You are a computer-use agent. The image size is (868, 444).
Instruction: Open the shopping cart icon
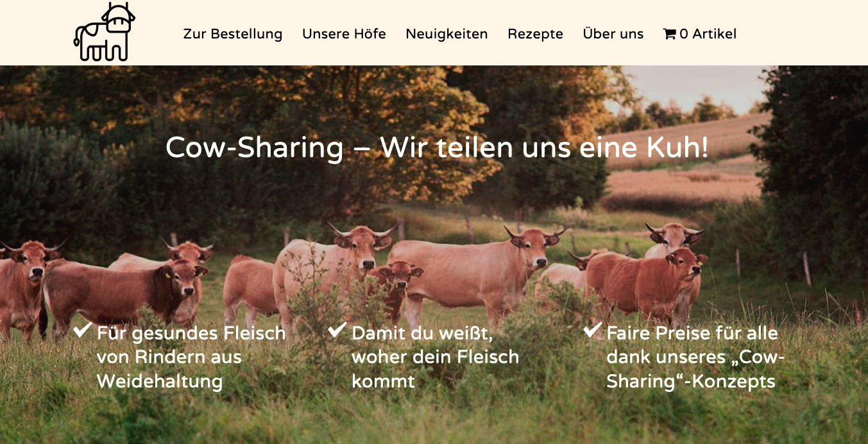[669, 34]
